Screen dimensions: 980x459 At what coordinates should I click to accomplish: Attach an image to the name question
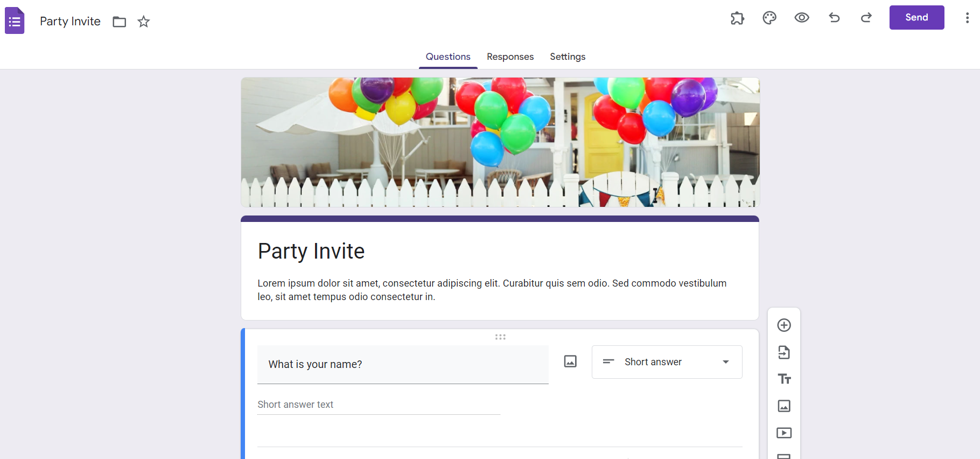point(570,361)
